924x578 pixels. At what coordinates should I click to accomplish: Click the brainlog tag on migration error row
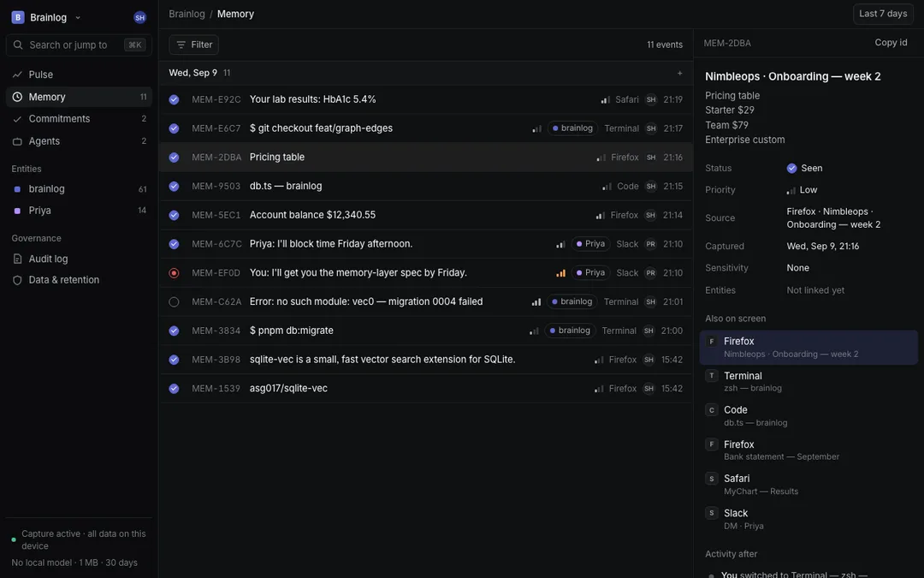572,301
